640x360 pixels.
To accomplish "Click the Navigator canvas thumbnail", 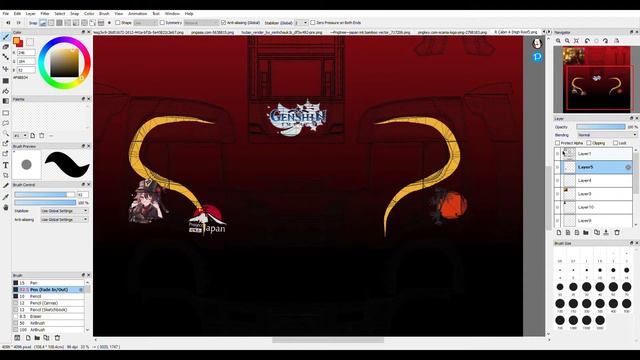I will pos(596,79).
